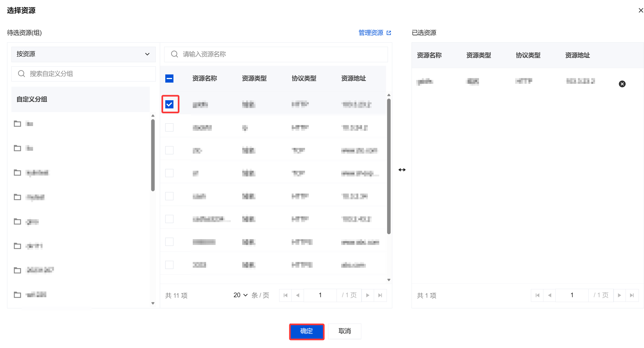Click the transfer arrows between the panels

[x=402, y=170]
